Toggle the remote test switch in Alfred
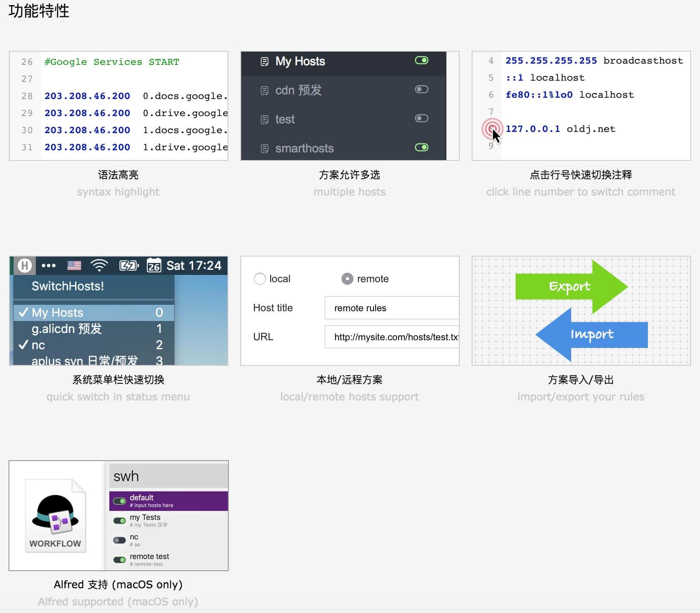 tap(120, 560)
